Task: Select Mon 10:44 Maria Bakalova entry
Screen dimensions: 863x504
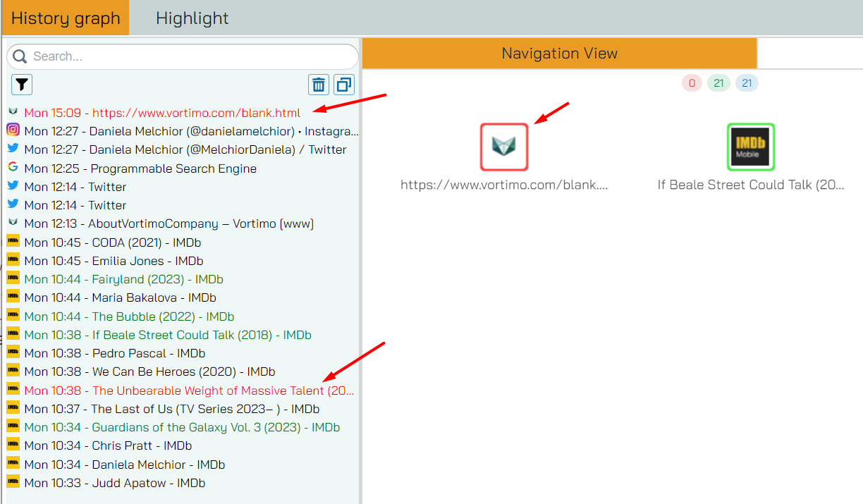Action: point(120,297)
